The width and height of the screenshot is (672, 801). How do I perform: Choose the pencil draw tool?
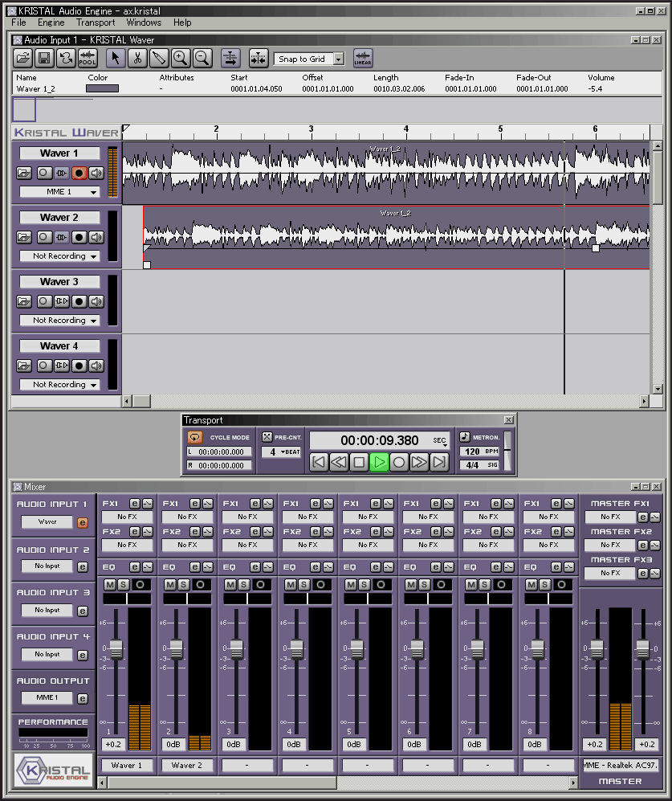[158, 58]
